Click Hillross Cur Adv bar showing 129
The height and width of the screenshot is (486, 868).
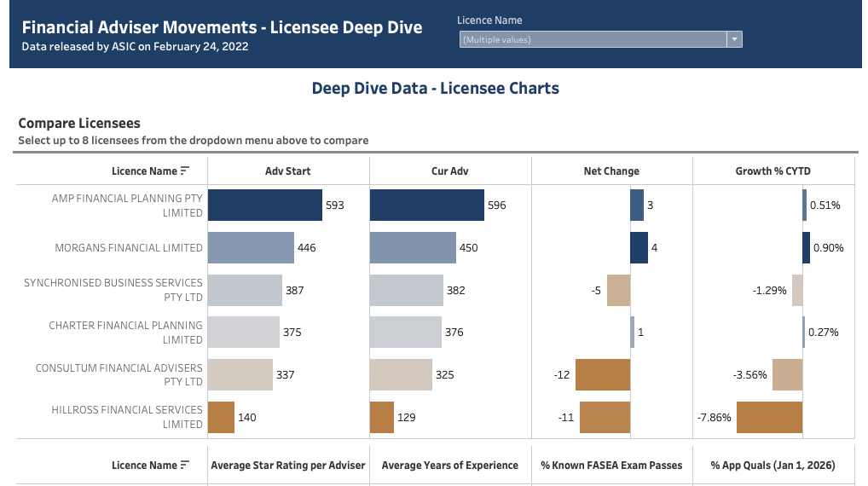click(x=382, y=417)
